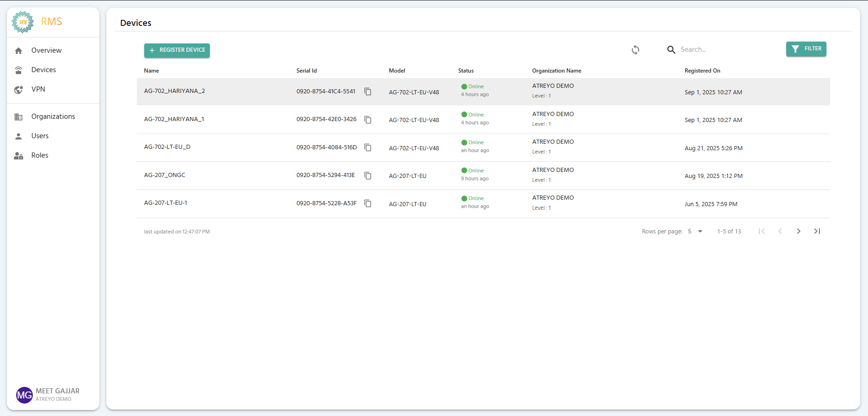Open the Filter button
Viewport: 868px width, 416px height.
(806, 49)
